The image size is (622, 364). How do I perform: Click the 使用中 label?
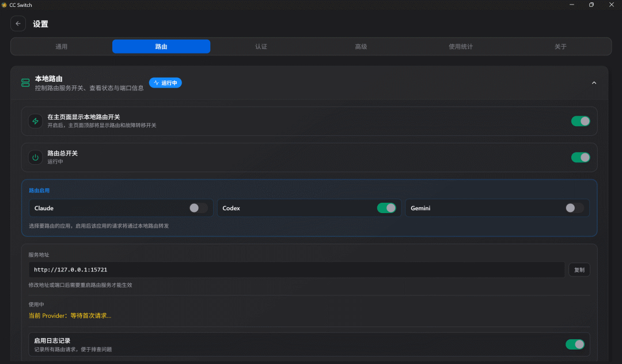[36, 305]
